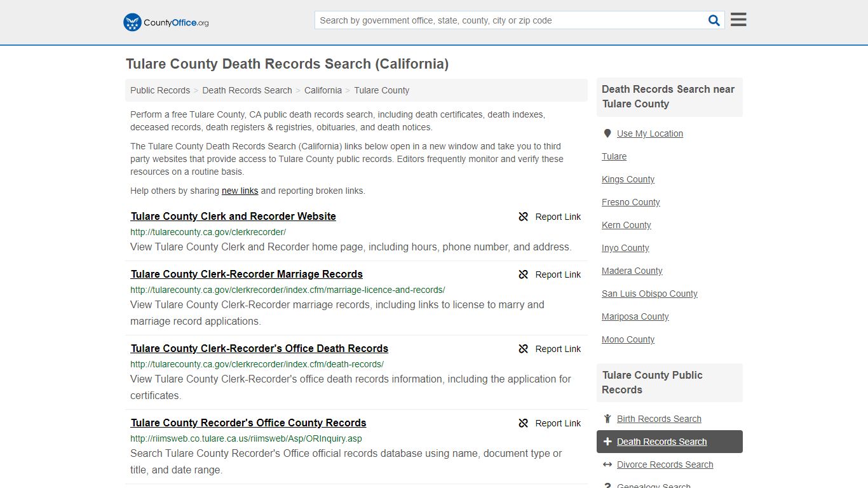The width and height of the screenshot is (868, 488).
Task: Click Use My Location
Action: coord(650,133)
